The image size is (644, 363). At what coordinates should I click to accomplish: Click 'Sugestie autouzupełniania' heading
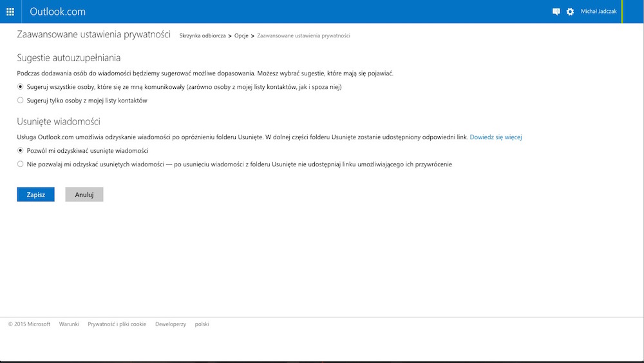click(x=69, y=58)
